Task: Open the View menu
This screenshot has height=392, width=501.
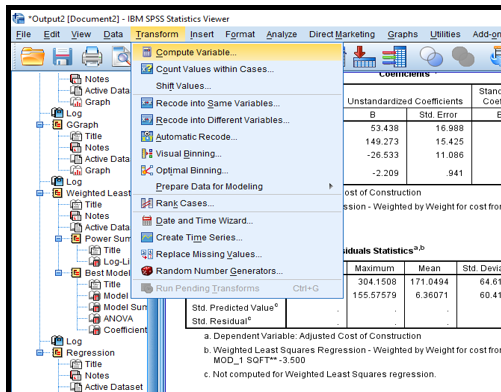Action: (81, 34)
